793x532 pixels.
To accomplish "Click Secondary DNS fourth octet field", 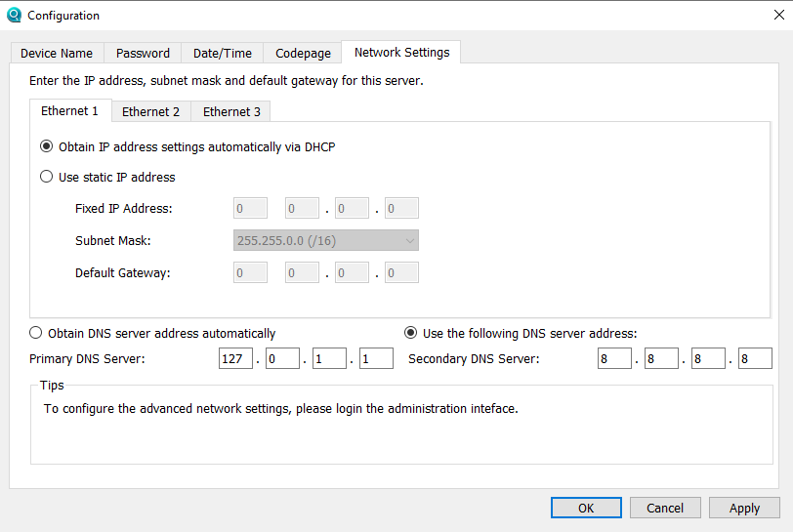I will click(755, 358).
